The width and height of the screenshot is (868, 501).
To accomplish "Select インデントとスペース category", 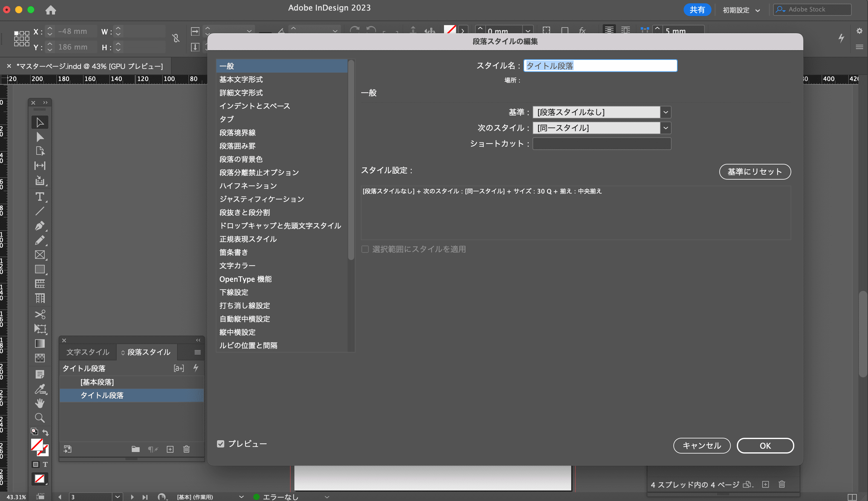I will click(x=281, y=106).
